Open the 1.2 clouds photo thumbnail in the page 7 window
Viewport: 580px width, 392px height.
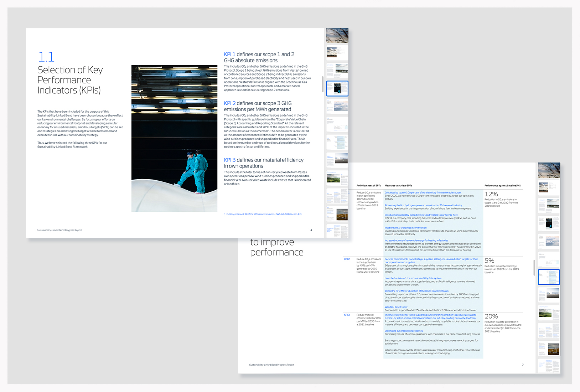point(549,241)
